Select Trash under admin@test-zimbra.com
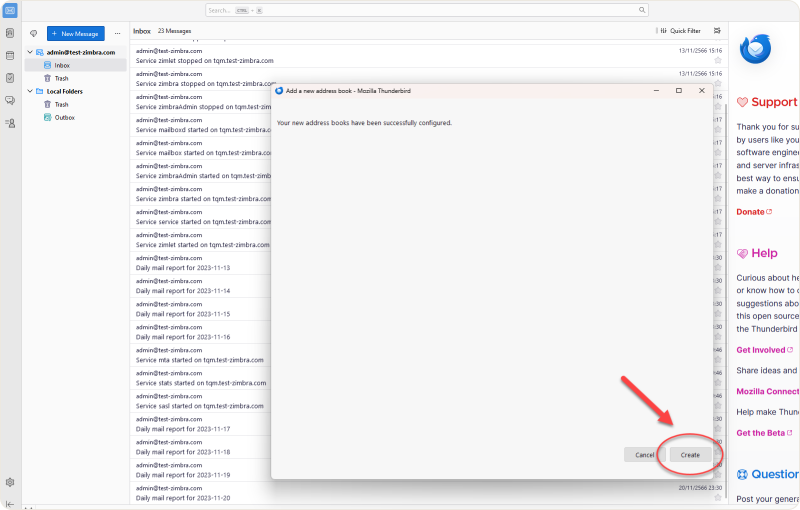This screenshot has width=800, height=510. 76,78
